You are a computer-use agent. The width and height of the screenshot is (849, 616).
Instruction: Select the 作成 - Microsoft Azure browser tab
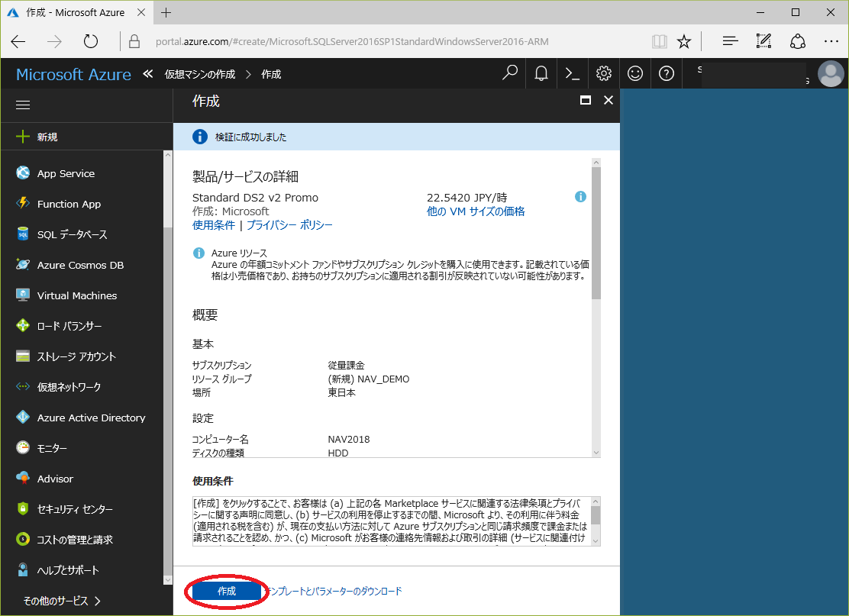tap(76, 12)
